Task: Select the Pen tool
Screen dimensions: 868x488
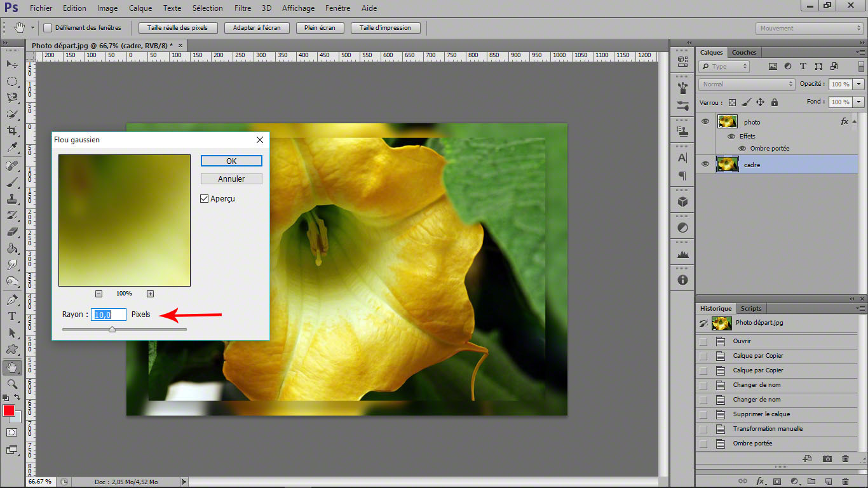Action: [x=12, y=299]
